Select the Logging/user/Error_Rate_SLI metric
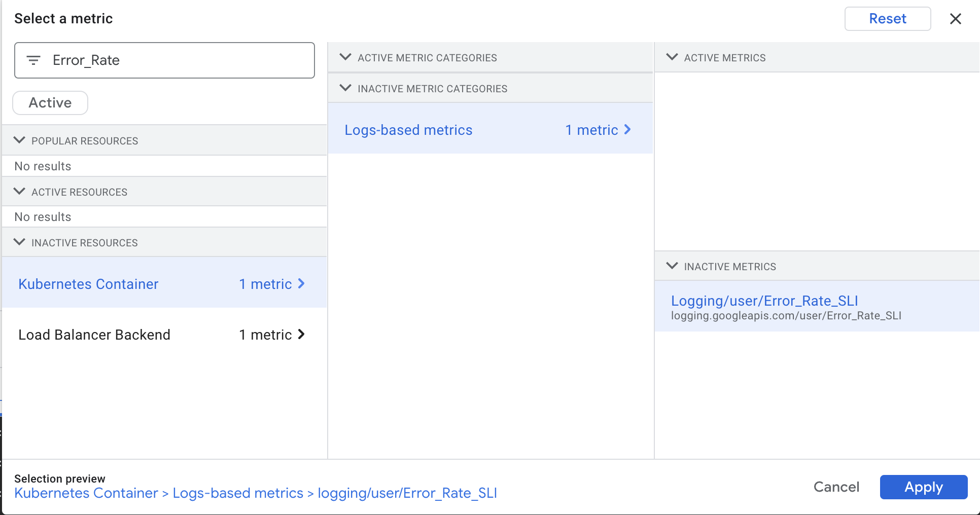Viewport: 980px width, 515px height. [764, 301]
